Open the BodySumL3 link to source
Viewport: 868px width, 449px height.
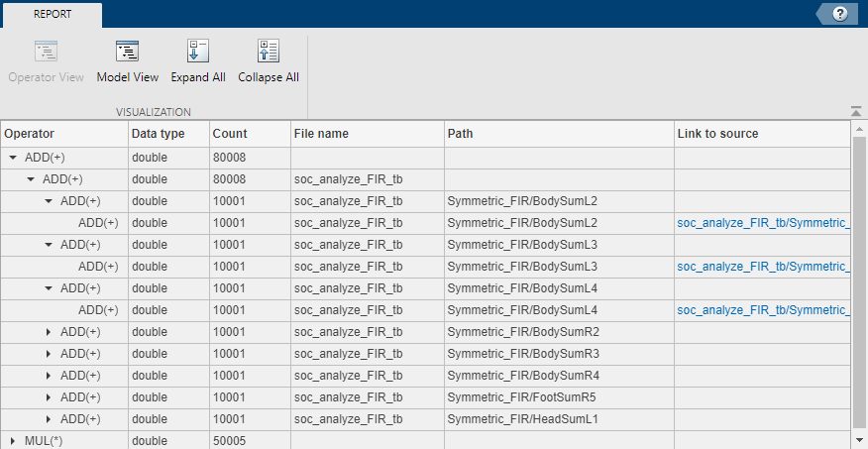[x=762, y=267]
